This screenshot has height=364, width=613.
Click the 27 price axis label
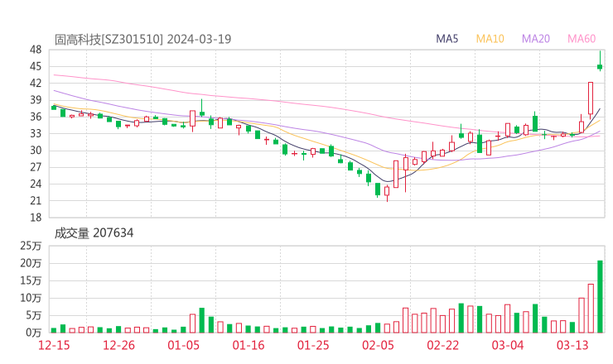36,167
